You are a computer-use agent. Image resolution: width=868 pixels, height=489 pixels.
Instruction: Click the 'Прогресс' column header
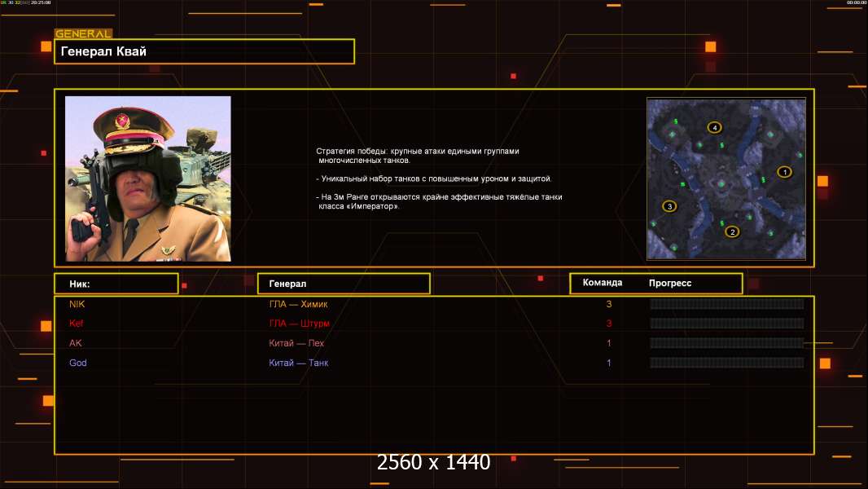(x=670, y=283)
